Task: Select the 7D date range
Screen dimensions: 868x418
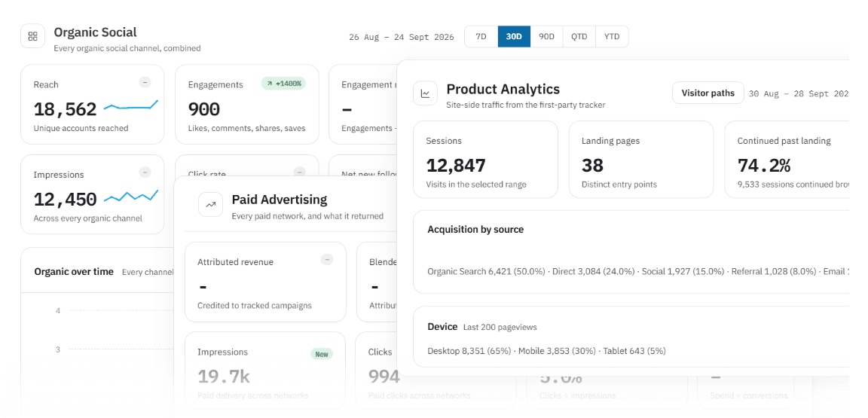Action: point(481,37)
